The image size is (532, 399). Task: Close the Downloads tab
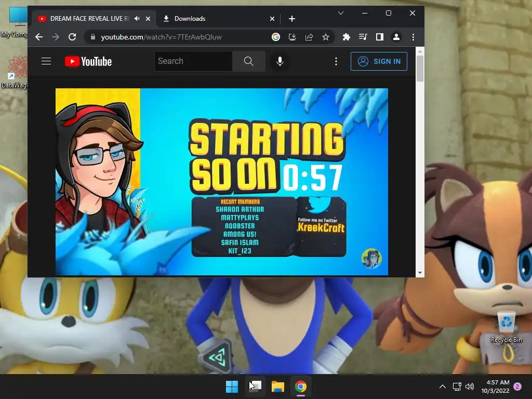pos(272,19)
